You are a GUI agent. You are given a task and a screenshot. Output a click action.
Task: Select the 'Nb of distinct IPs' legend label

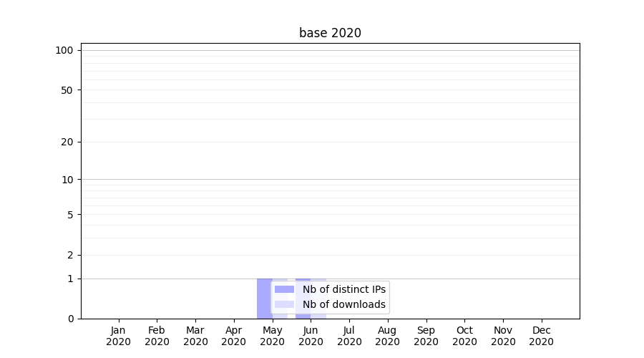(343, 289)
